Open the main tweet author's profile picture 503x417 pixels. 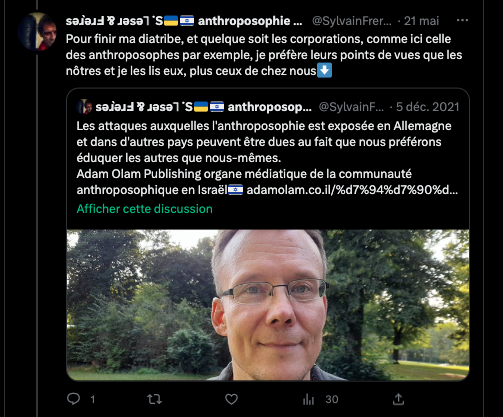[37, 32]
